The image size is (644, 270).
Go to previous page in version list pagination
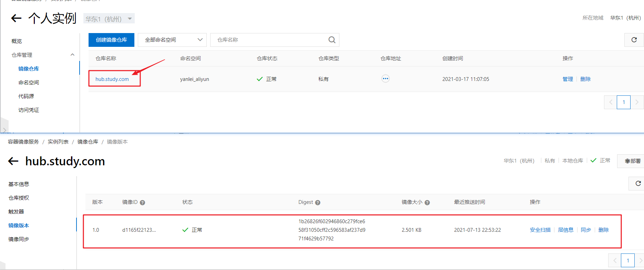point(615,260)
